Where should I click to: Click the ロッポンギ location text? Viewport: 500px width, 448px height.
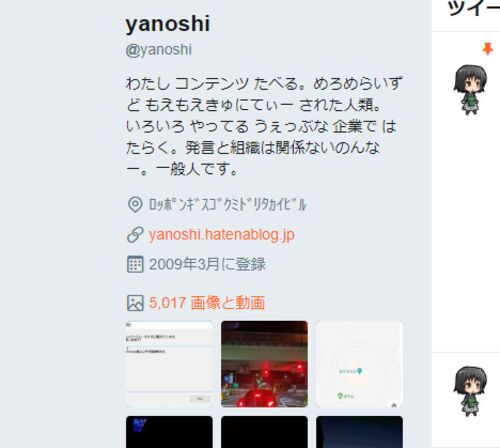[x=227, y=204]
